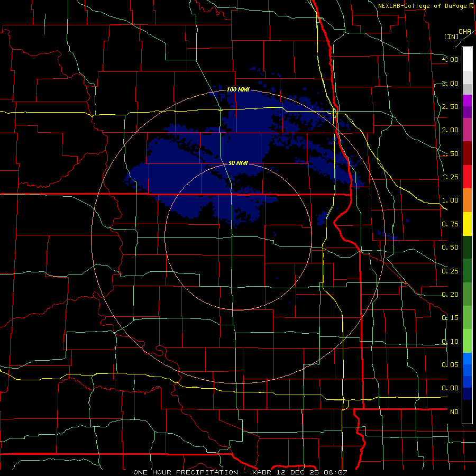The width and height of the screenshot is (476, 476).
Task: Click the 3.00 legend value
Action: pos(450,83)
